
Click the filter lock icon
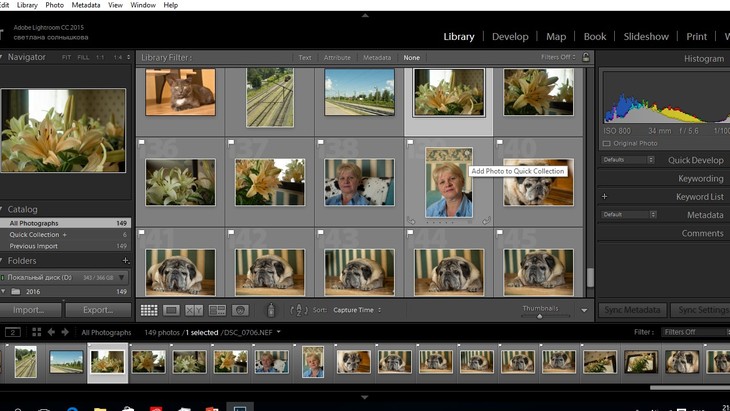(586, 57)
